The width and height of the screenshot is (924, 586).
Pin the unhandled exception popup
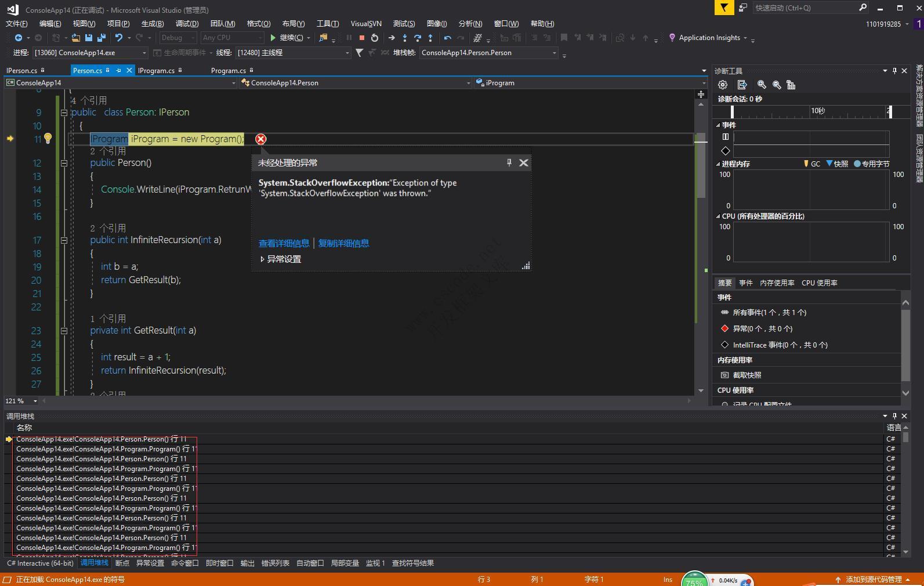pos(509,163)
